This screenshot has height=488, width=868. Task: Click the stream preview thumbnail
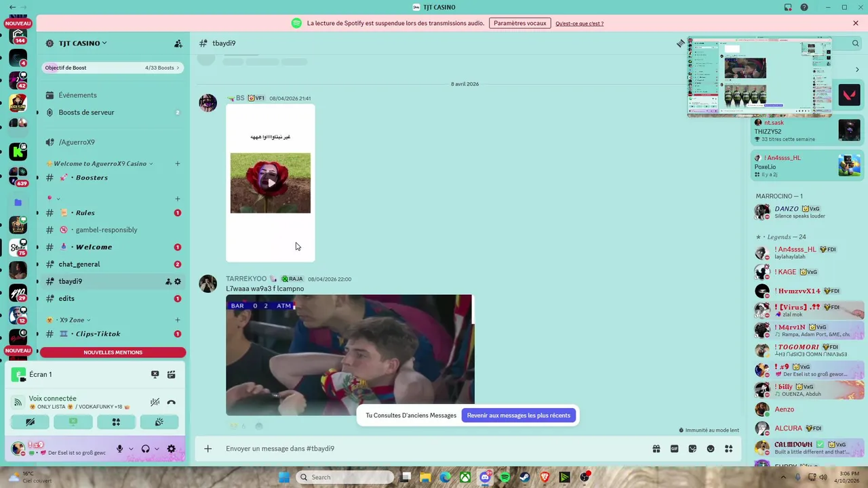coord(759,77)
